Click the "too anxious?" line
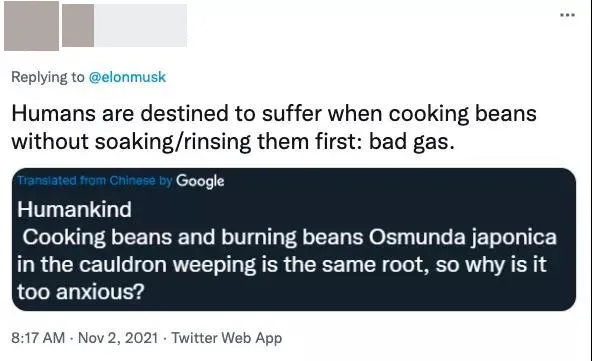The image size is (592, 361). pos(81,292)
